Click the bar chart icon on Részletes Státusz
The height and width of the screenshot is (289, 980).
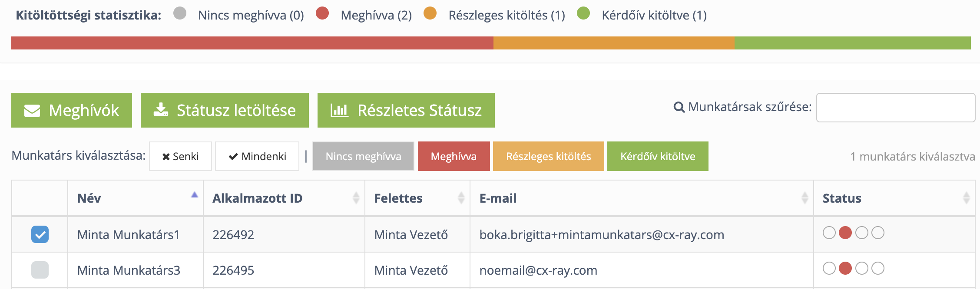339,110
